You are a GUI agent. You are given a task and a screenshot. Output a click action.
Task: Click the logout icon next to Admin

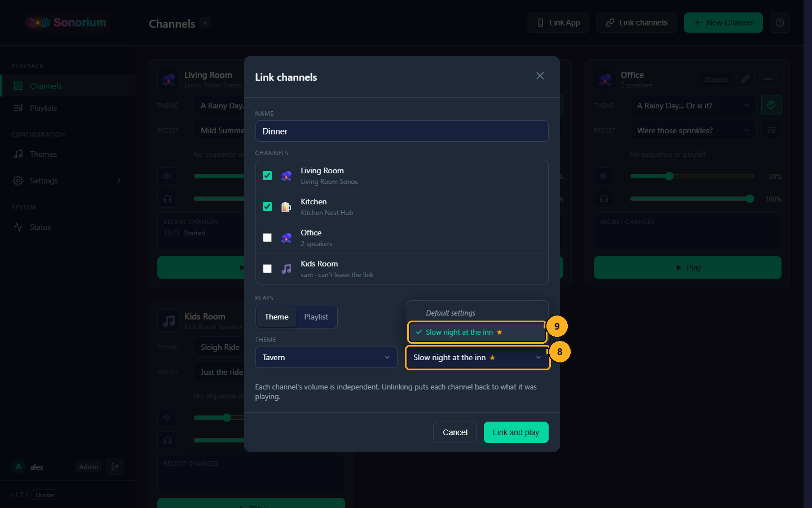[115, 466]
